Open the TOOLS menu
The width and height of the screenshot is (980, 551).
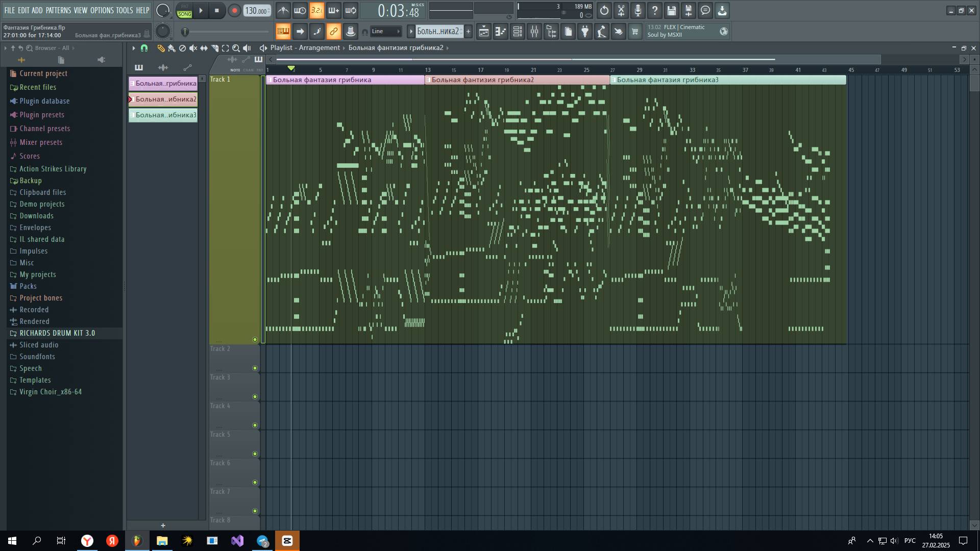tap(124, 10)
